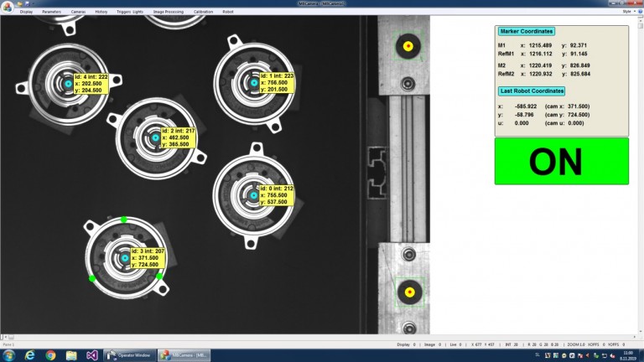Screen dimensions: 644x362
Task: Open Windows Explorer from the taskbar
Action: pos(71,355)
